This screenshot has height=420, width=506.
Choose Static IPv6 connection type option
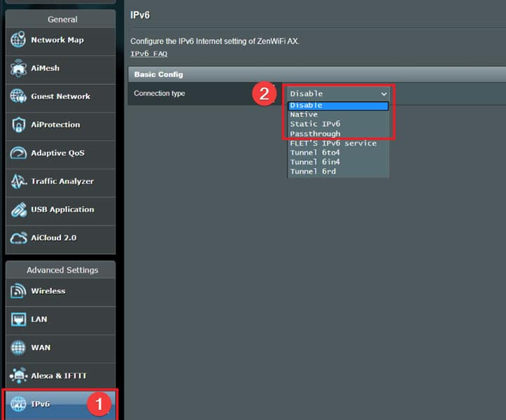(x=315, y=124)
